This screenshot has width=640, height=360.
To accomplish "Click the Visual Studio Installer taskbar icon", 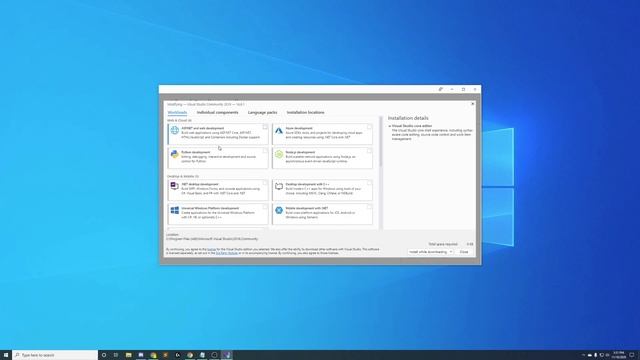I will [x=227, y=355].
